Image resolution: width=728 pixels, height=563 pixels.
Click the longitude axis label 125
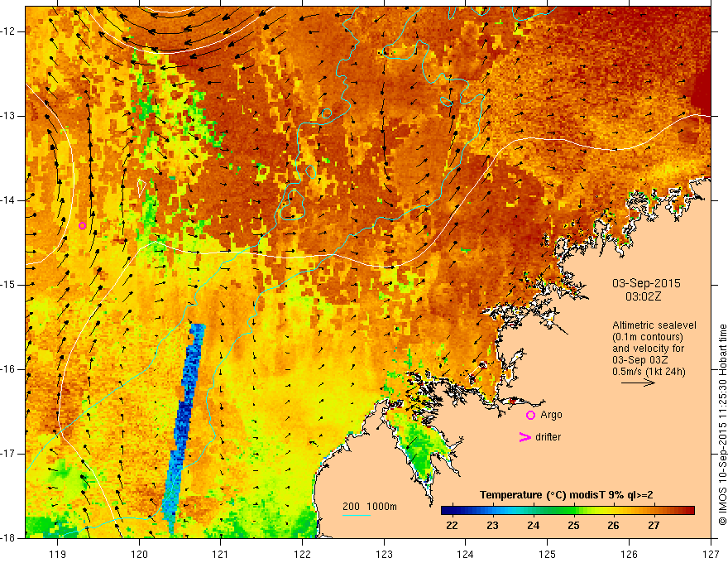coord(548,554)
